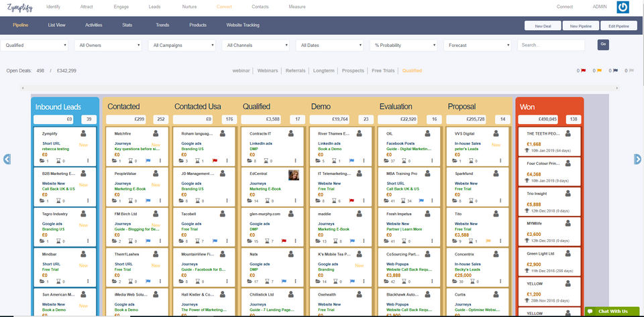644x317 pixels.
Task: Click the Fresh Impetus card title
Action: point(398,214)
